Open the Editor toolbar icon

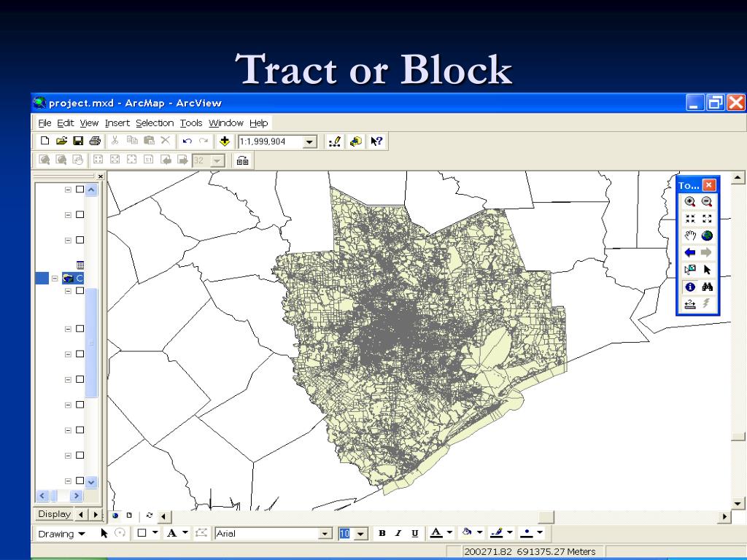[334, 141]
